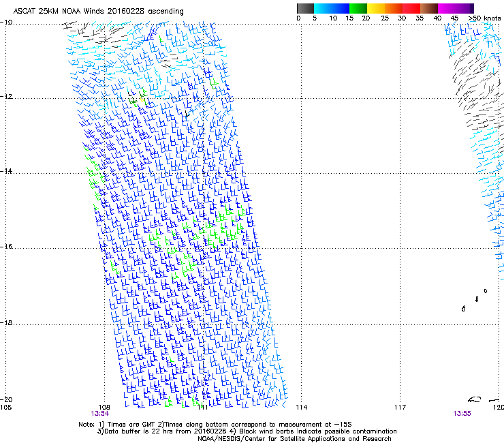Screen dimensions: 504x443
Task: Click the '-14' latitude axis label
Action: (6, 171)
